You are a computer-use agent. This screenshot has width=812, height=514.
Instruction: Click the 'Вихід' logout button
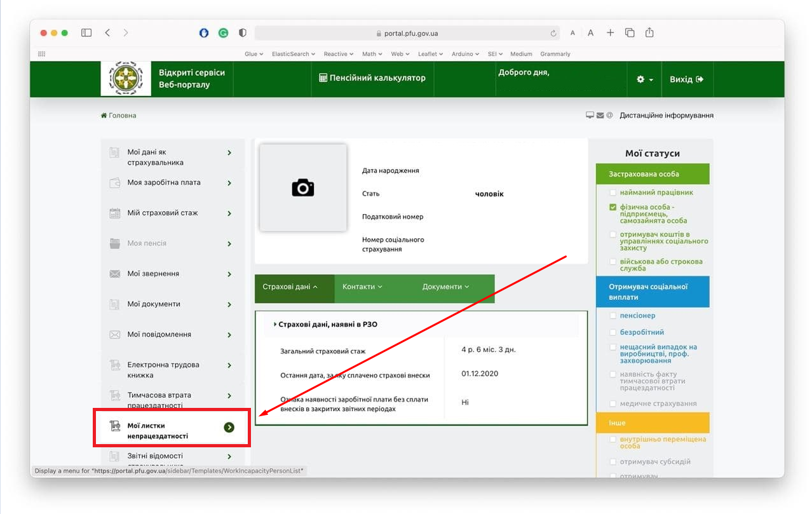686,79
